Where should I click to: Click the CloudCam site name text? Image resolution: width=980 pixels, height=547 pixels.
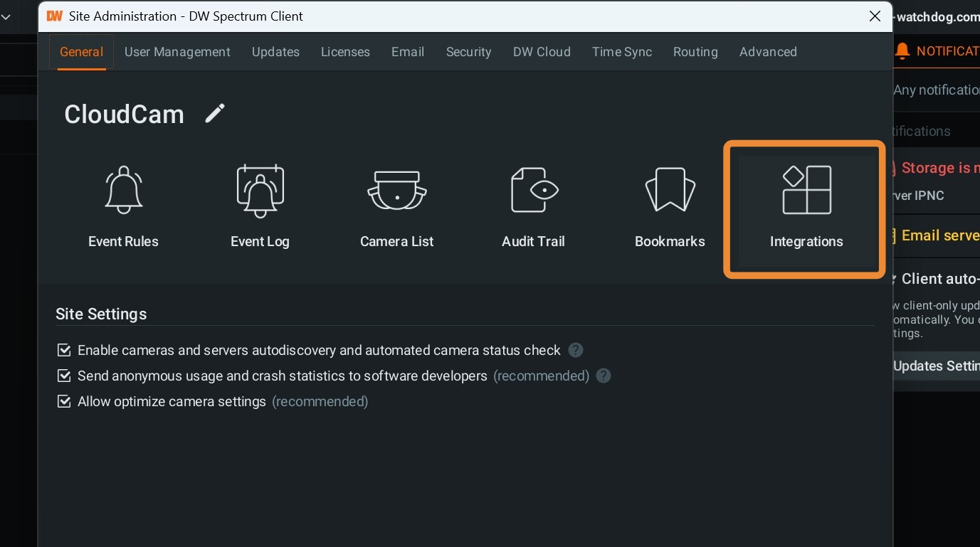click(x=124, y=114)
